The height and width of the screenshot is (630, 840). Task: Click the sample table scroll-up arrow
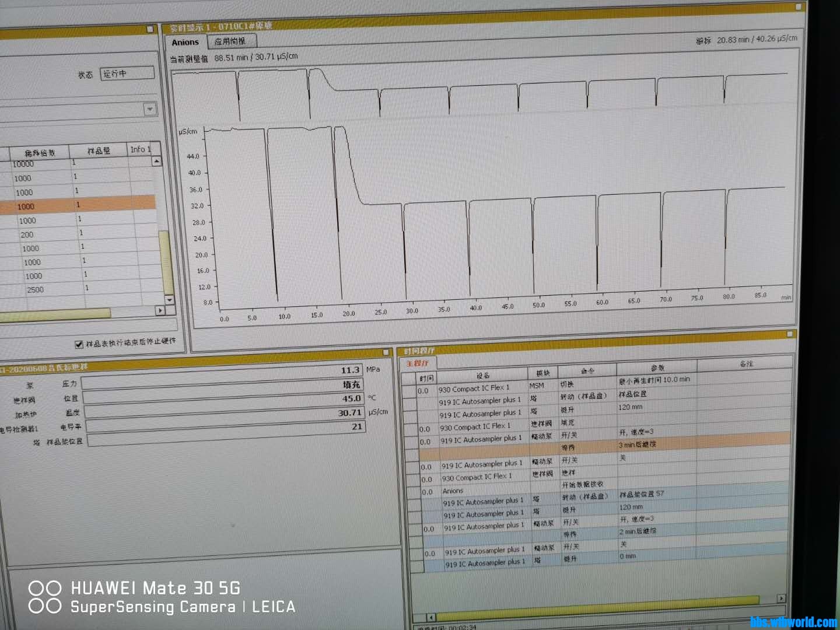click(x=156, y=161)
